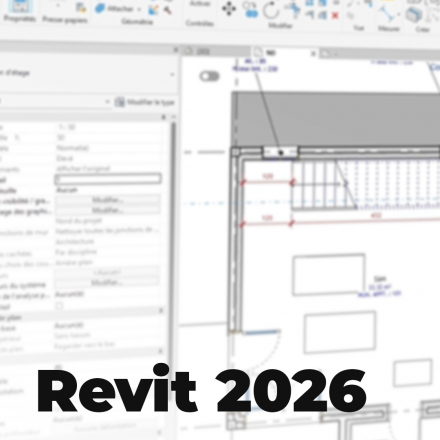Select the paint geometry icon beside Attacher

coord(153,10)
